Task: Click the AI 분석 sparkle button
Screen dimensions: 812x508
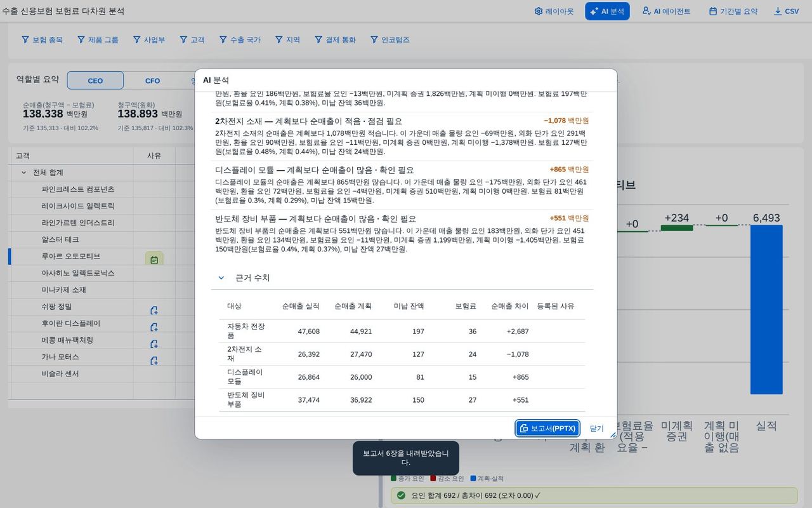Action: (x=607, y=11)
